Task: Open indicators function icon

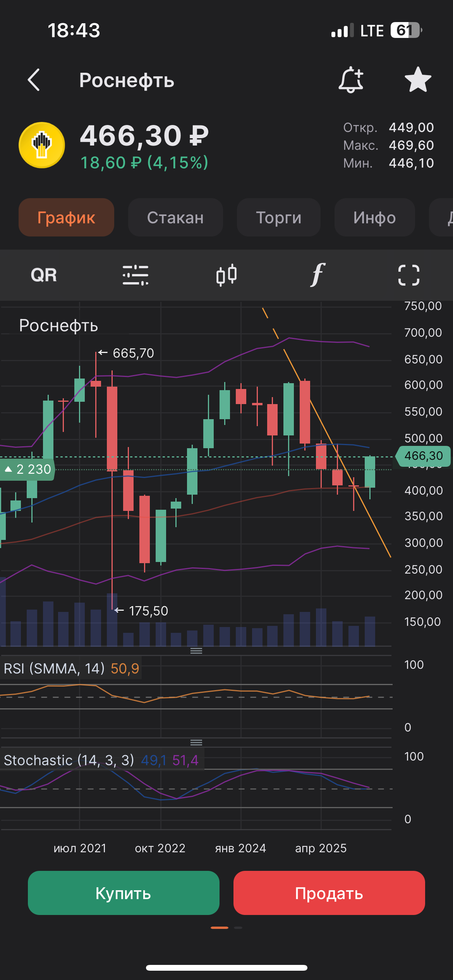Action: tap(317, 275)
